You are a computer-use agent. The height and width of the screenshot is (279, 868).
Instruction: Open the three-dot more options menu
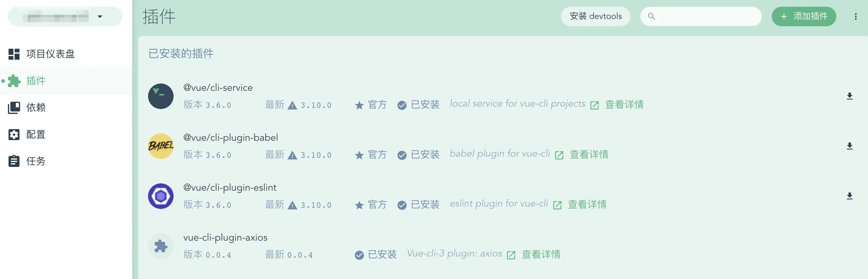pyautogui.click(x=856, y=16)
